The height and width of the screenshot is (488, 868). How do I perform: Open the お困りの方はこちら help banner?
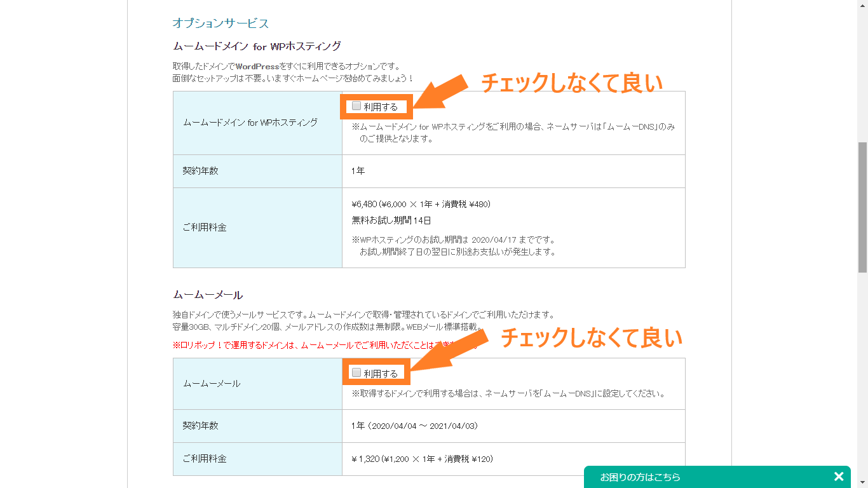640,477
